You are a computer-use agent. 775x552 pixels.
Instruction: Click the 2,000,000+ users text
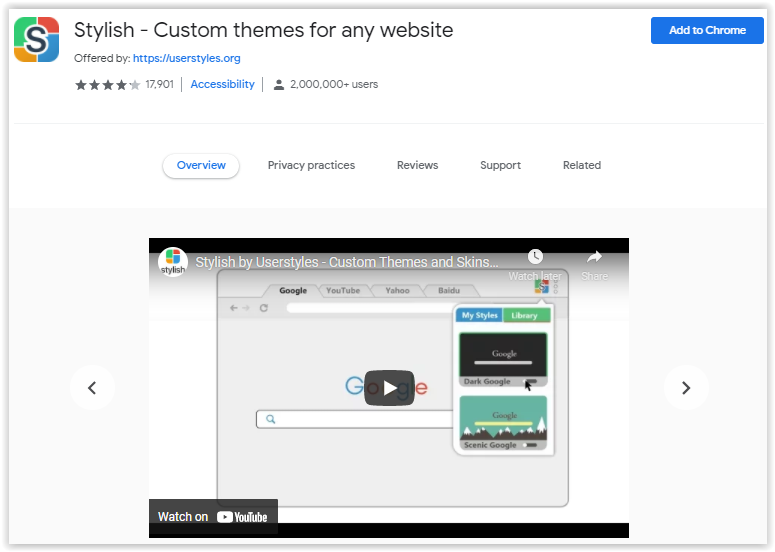point(334,85)
